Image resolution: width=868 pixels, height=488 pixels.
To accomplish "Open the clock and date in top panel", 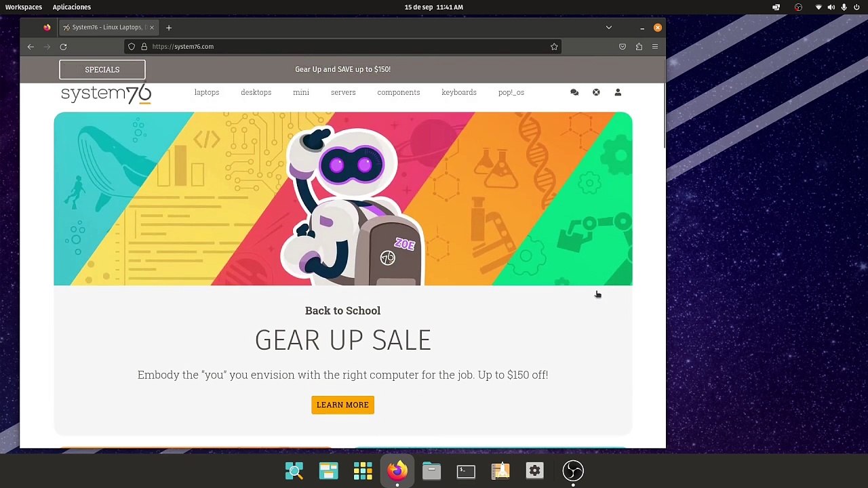I will click(x=434, y=7).
